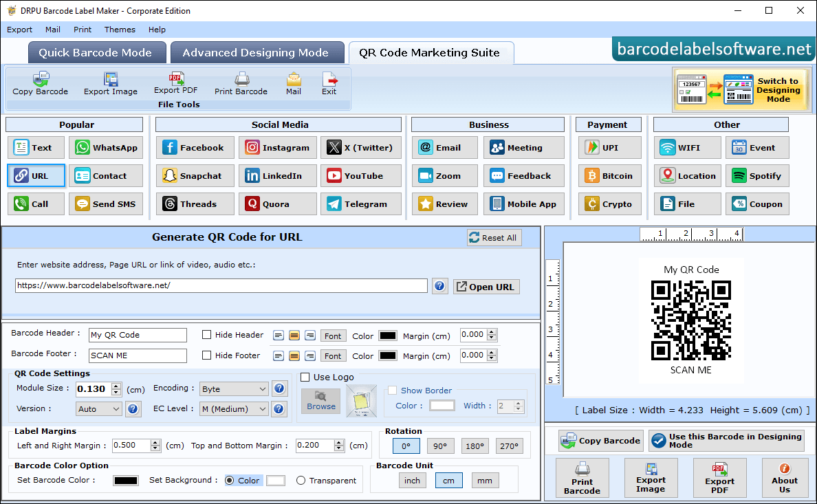Adjust Top and Bottom Margin spinner
Image resolution: width=817 pixels, height=504 pixels.
[339, 446]
